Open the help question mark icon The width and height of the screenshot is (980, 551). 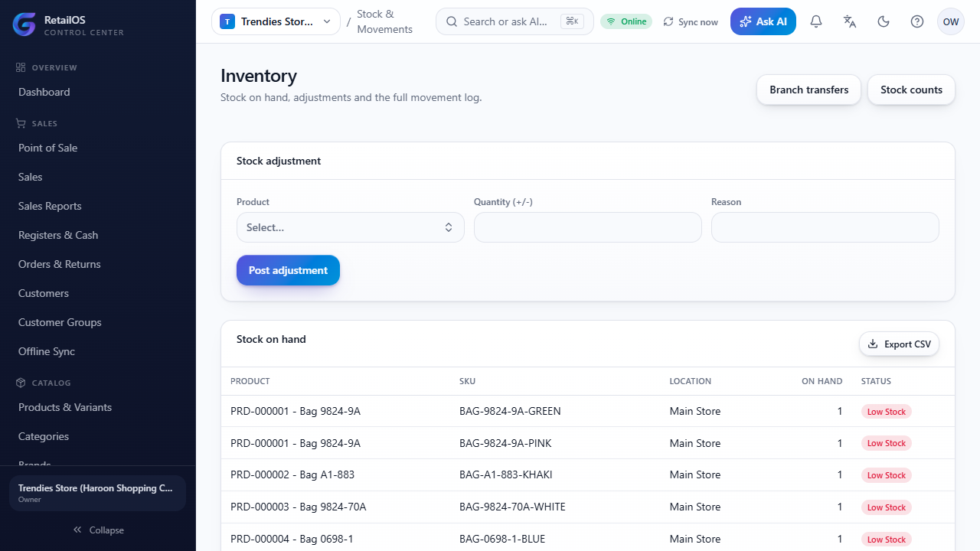917,21
